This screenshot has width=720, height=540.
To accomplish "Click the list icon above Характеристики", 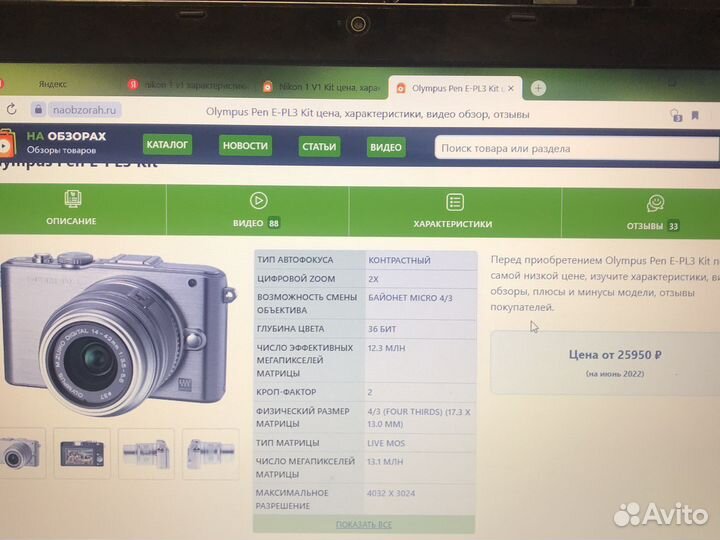I will [455, 202].
